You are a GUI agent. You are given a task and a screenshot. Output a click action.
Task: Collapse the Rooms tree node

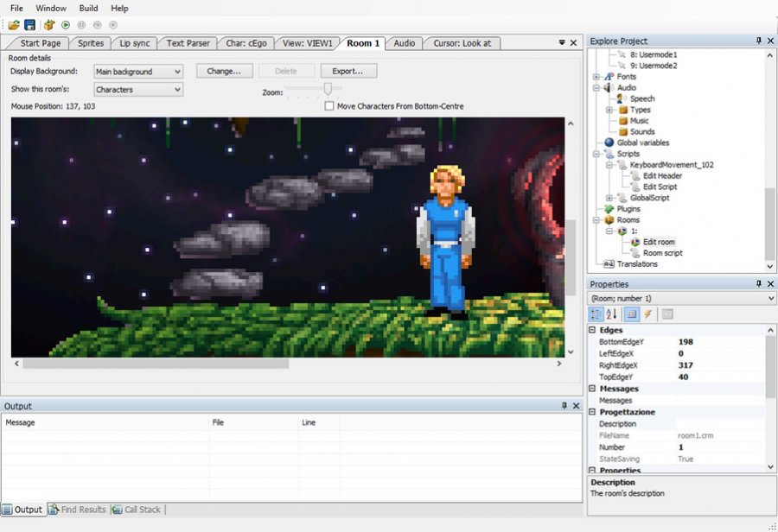tap(596, 219)
